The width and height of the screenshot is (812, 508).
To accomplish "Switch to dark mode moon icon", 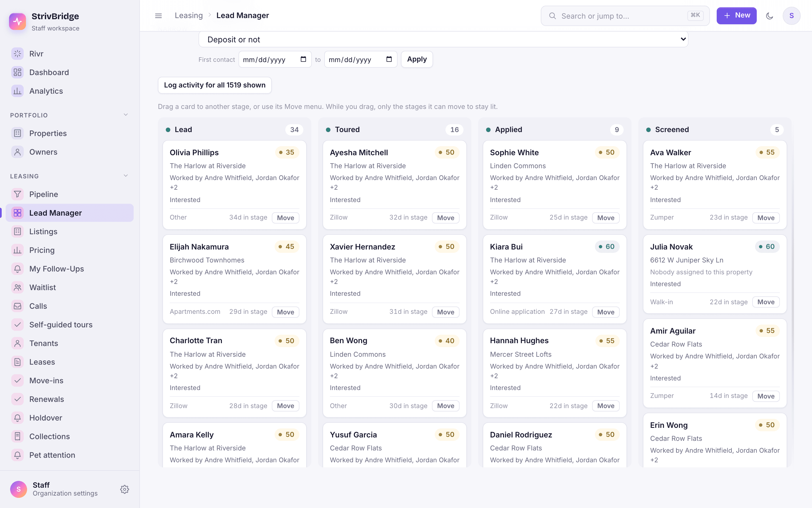I will coord(770,16).
